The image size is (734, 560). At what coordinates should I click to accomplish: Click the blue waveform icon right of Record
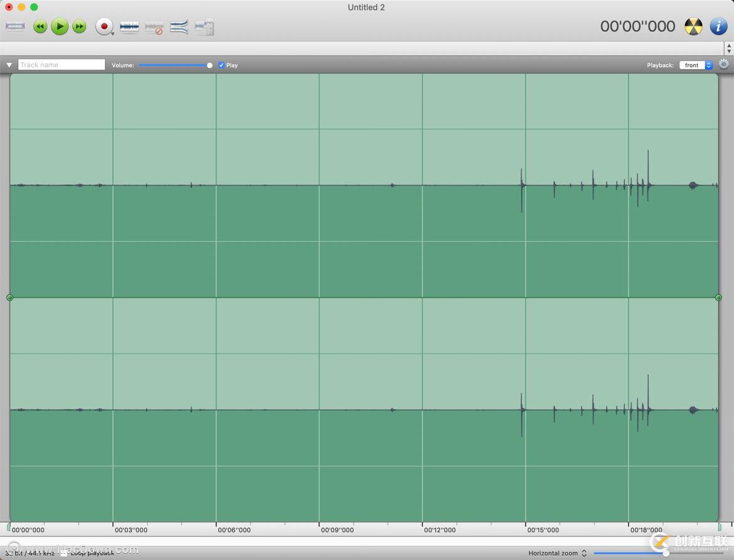[129, 27]
